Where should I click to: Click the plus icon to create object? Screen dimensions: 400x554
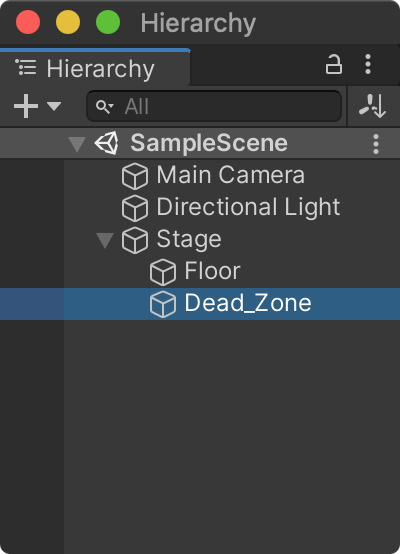(x=26, y=106)
